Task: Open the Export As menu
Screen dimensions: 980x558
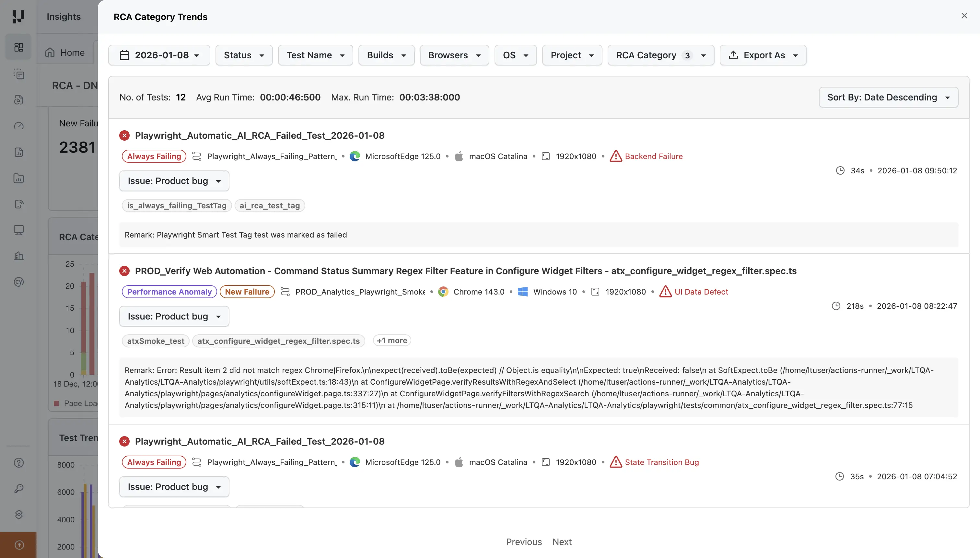Action: coord(763,55)
